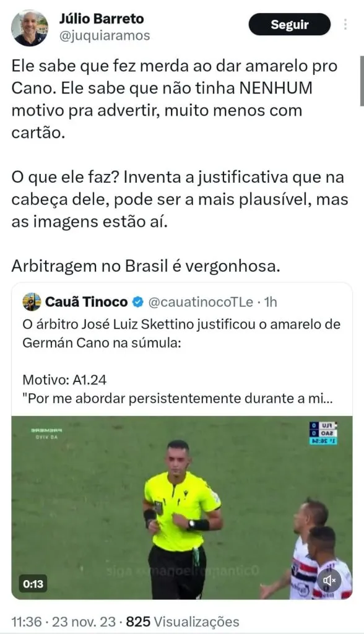364x634 pixels.
Task: Click the vertical scrollbar on the right edge
Action: click(362, 81)
